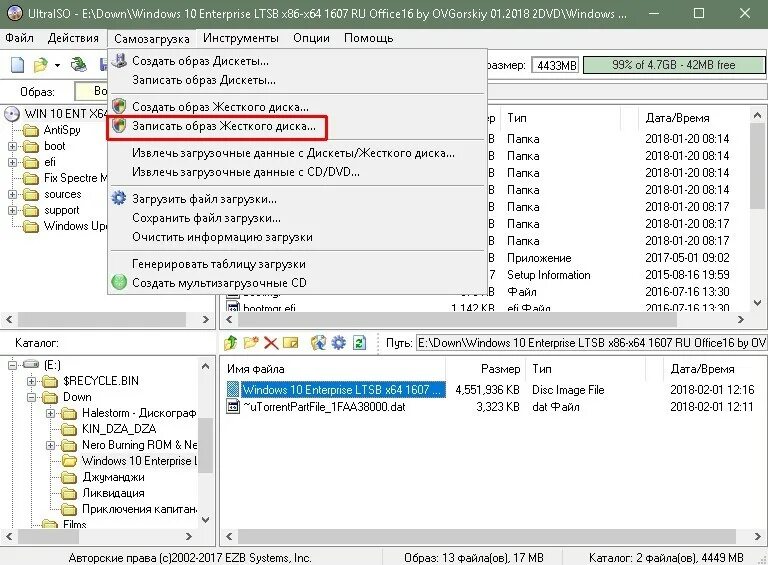
Task: Open the Опции menu
Action: coord(311,38)
